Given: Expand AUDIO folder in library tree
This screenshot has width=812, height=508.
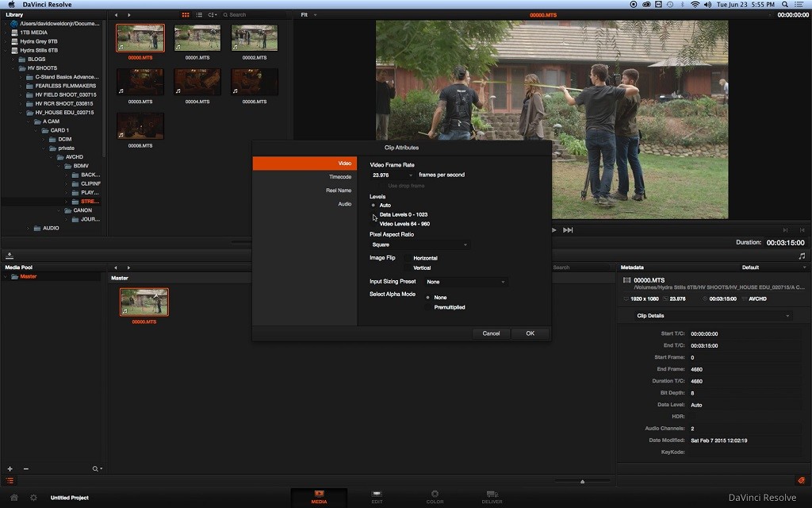Looking at the screenshot, I should pos(28,228).
